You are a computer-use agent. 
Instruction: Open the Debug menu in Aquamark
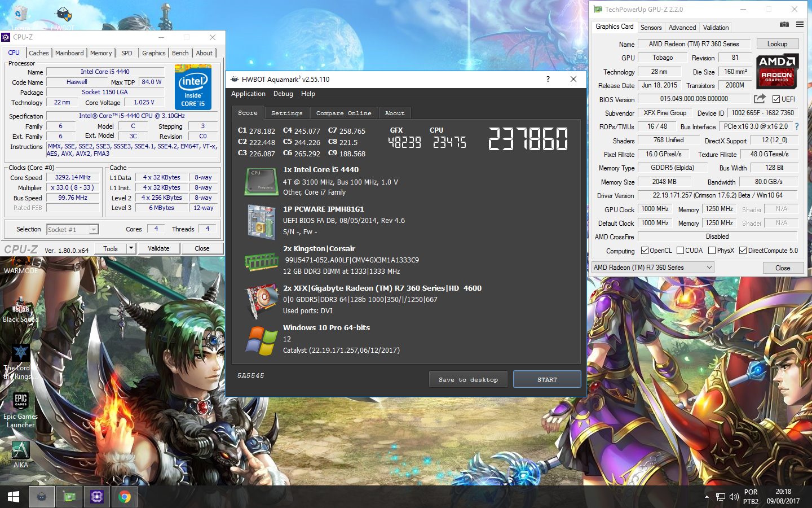coord(283,94)
